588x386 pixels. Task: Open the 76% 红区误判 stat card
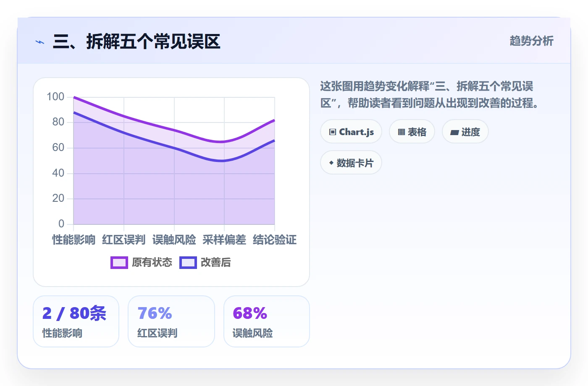[171, 321]
